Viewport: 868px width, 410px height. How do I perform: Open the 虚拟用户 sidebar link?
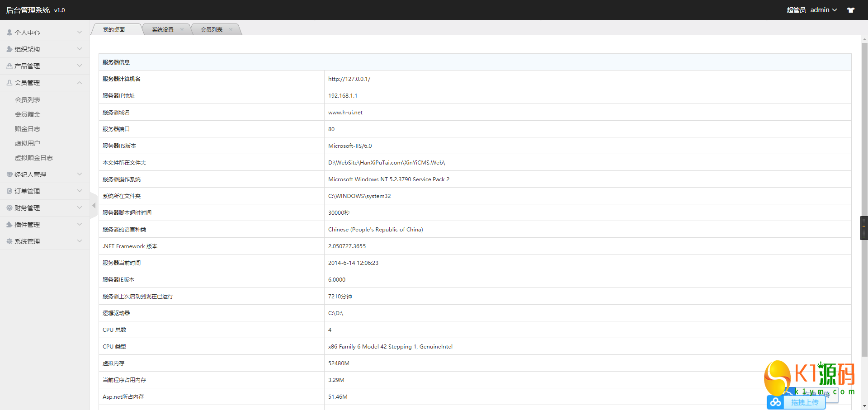click(x=28, y=143)
